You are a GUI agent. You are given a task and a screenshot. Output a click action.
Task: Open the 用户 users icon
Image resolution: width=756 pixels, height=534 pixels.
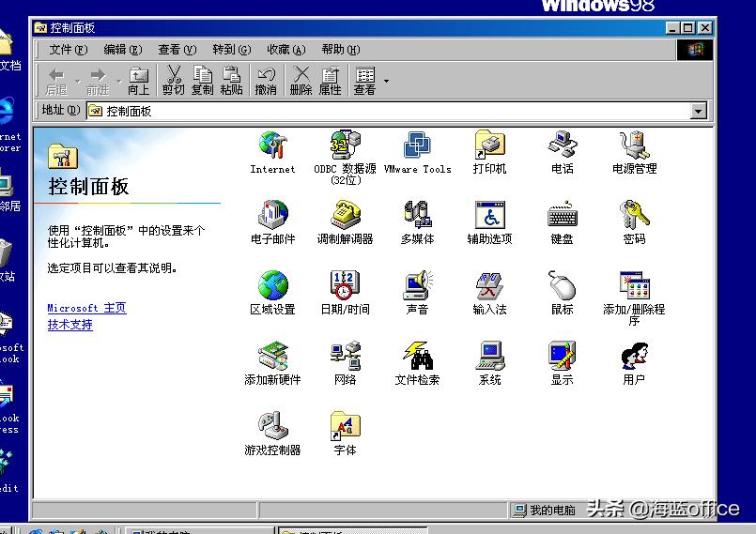635,363
